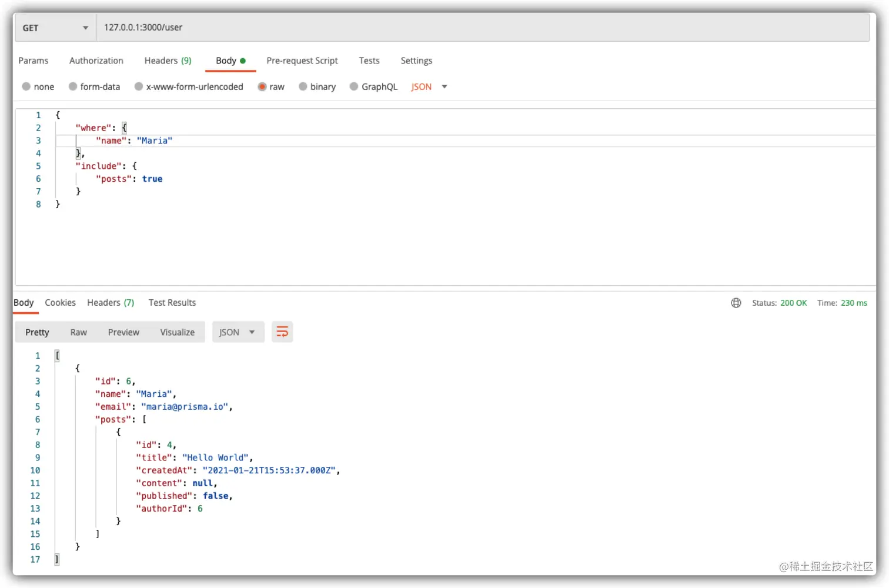Screen dimensions: 889x588
Task: Click the "name": "Maria" line in request body
Action: pos(134,141)
